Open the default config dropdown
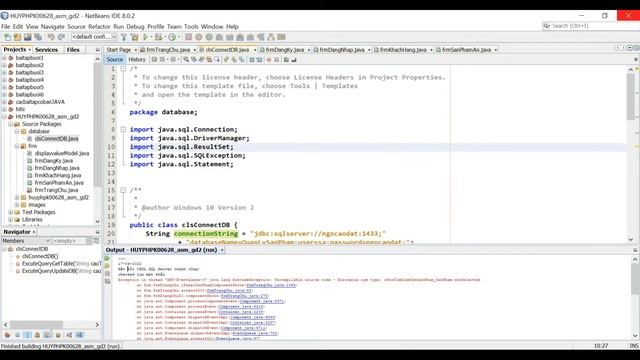 pos(94,37)
